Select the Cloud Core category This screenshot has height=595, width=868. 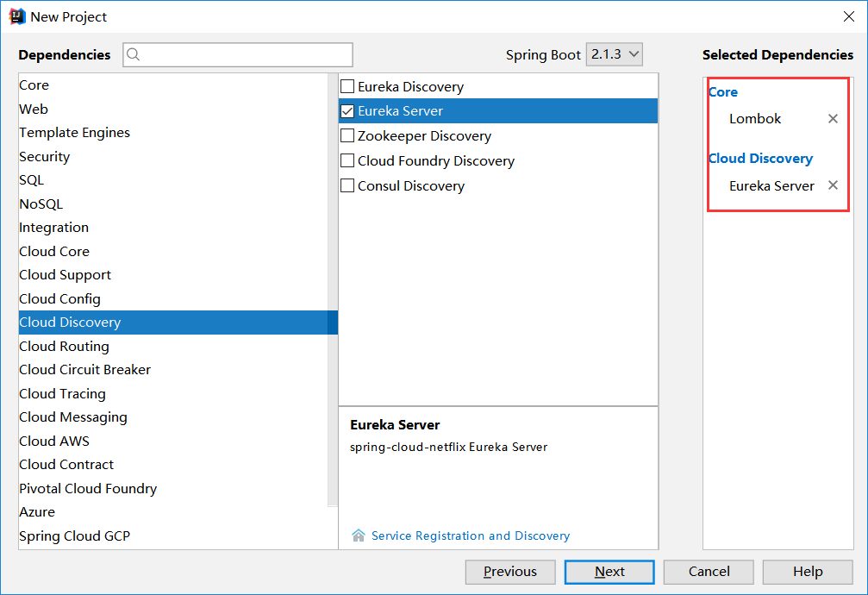coord(172,251)
